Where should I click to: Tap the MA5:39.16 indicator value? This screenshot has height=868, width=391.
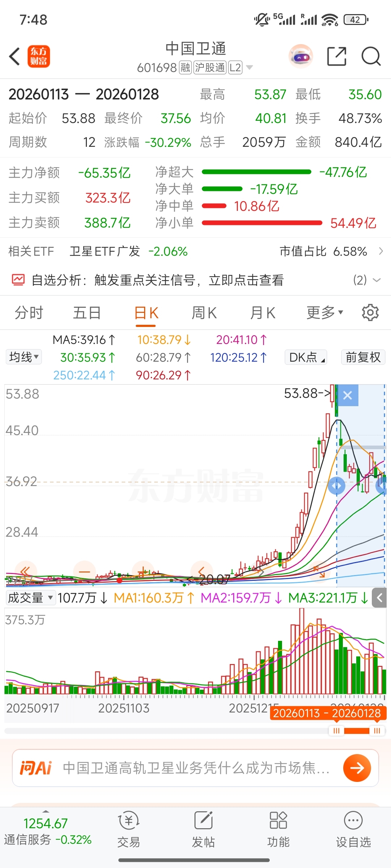[84, 340]
